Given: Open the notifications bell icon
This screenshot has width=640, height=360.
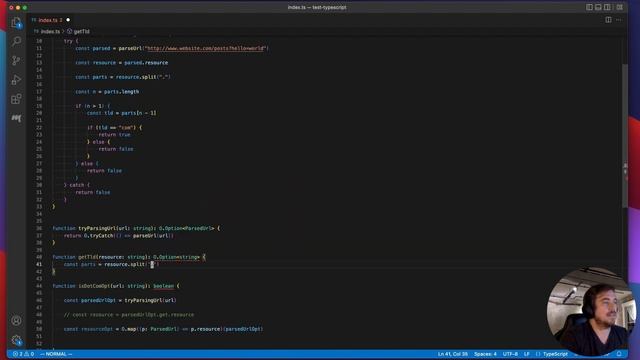Looking at the screenshot, I should pos(619,354).
